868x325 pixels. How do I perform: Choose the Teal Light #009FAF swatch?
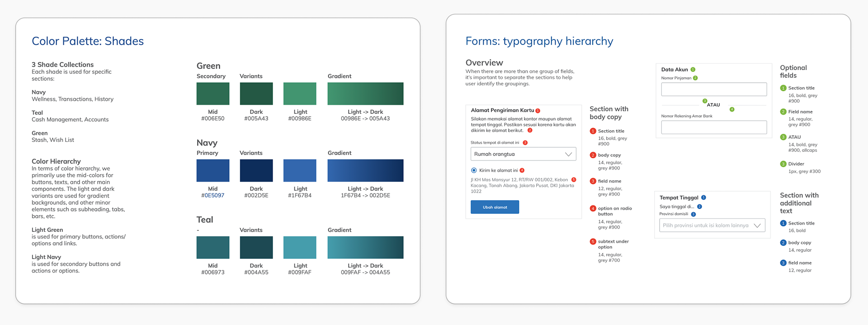[300, 247]
